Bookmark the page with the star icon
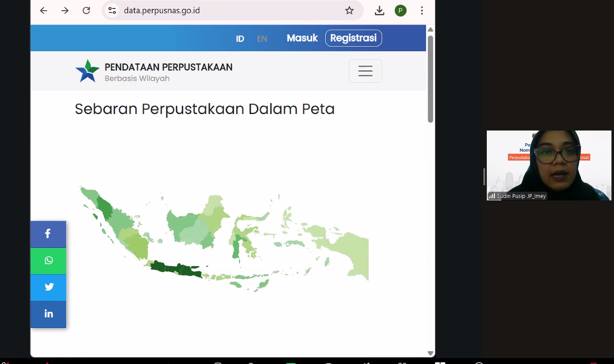The height and width of the screenshot is (364, 614). pyautogui.click(x=349, y=11)
